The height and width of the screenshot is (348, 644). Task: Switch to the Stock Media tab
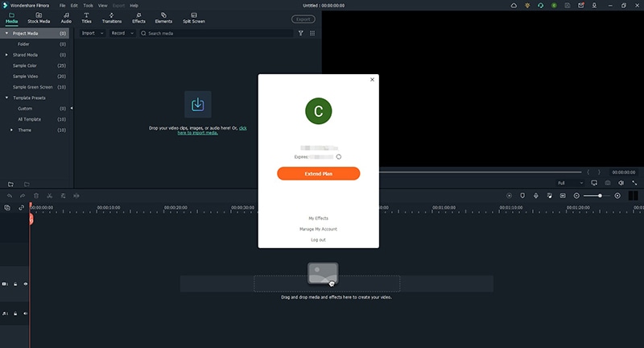click(39, 18)
